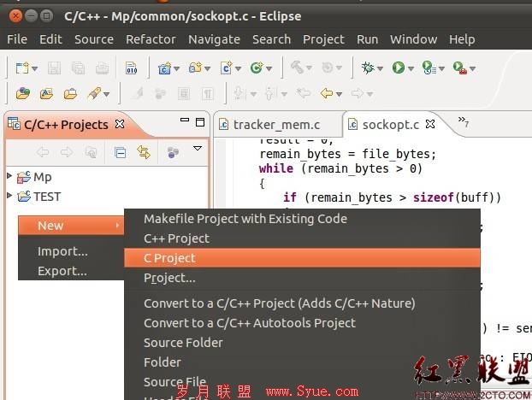Click the New C++ Class icon
532x400 pixels.
[x=257, y=68]
